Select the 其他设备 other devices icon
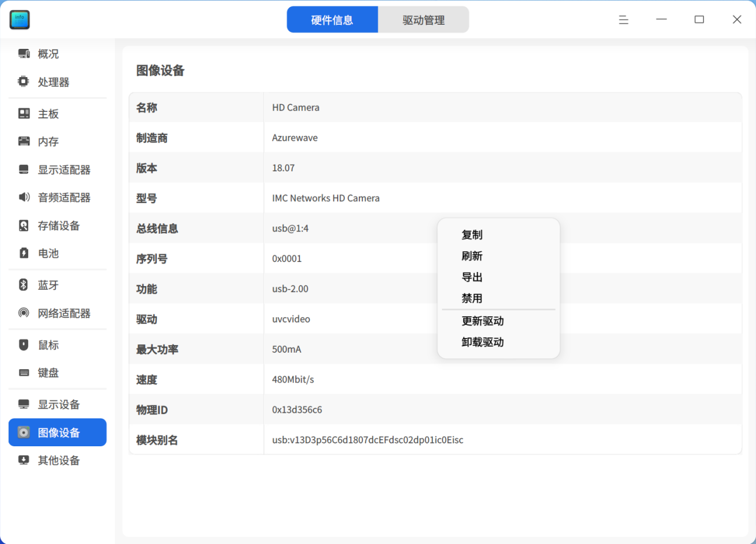The width and height of the screenshot is (756, 544). 24,460
